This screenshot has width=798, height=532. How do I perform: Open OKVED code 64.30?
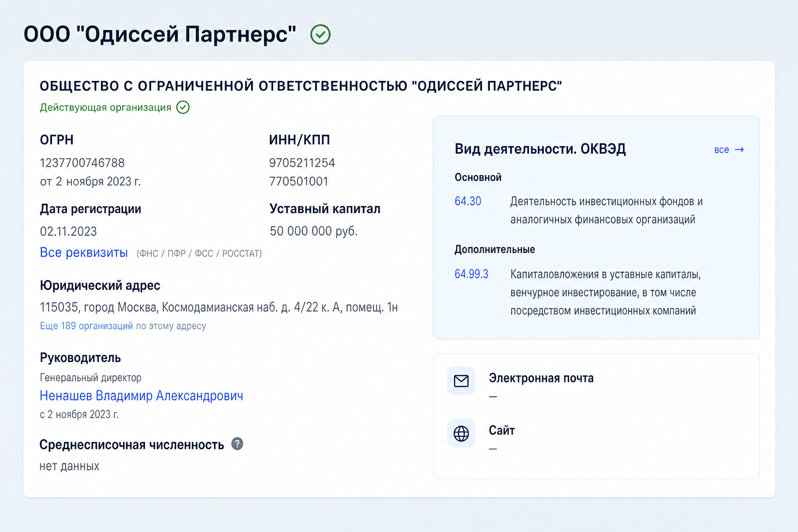468,201
